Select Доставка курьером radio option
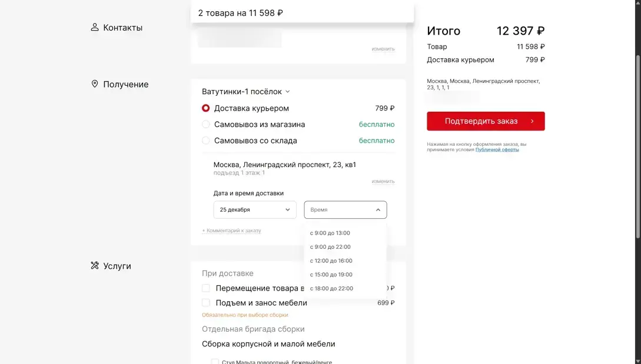This screenshot has height=364, width=641. (206, 108)
